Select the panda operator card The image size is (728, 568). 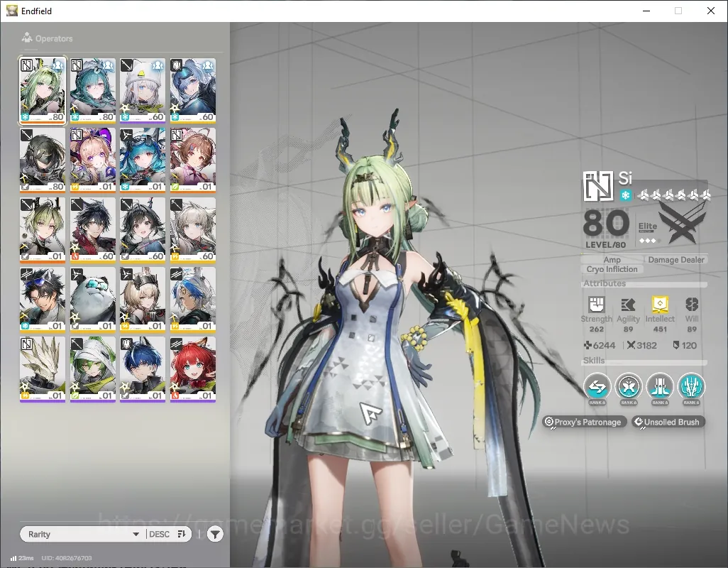click(93, 300)
